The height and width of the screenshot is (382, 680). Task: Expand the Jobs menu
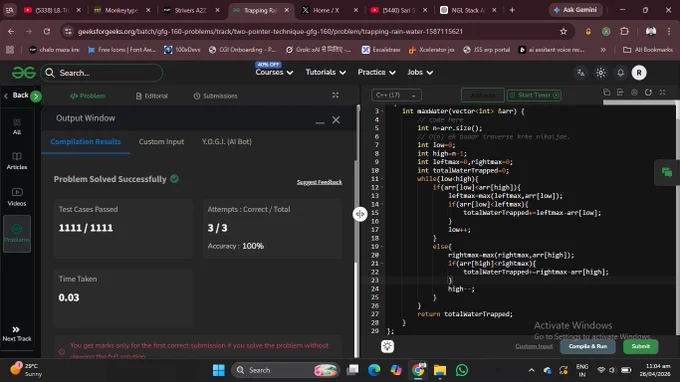coord(420,72)
